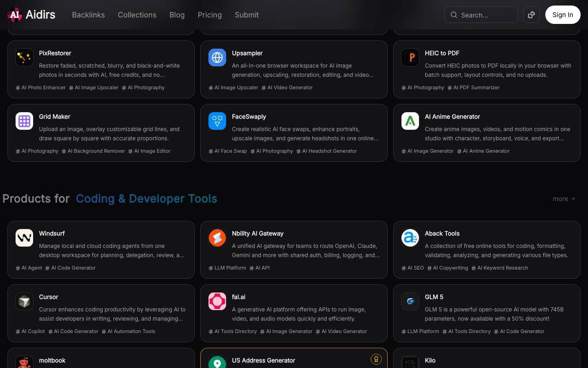Open the Cursor title link
Screen dimensions: 588x368
pyautogui.click(x=49, y=297)
